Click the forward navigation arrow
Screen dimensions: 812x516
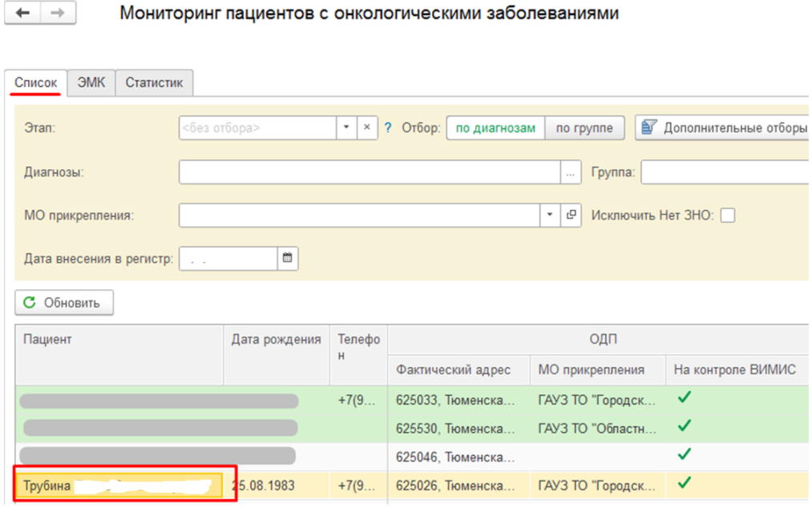[x=58, y=14]
